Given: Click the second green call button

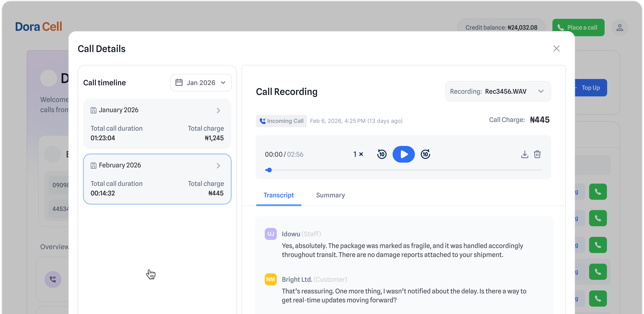Looking at the screenshot, I should [598, 218].
